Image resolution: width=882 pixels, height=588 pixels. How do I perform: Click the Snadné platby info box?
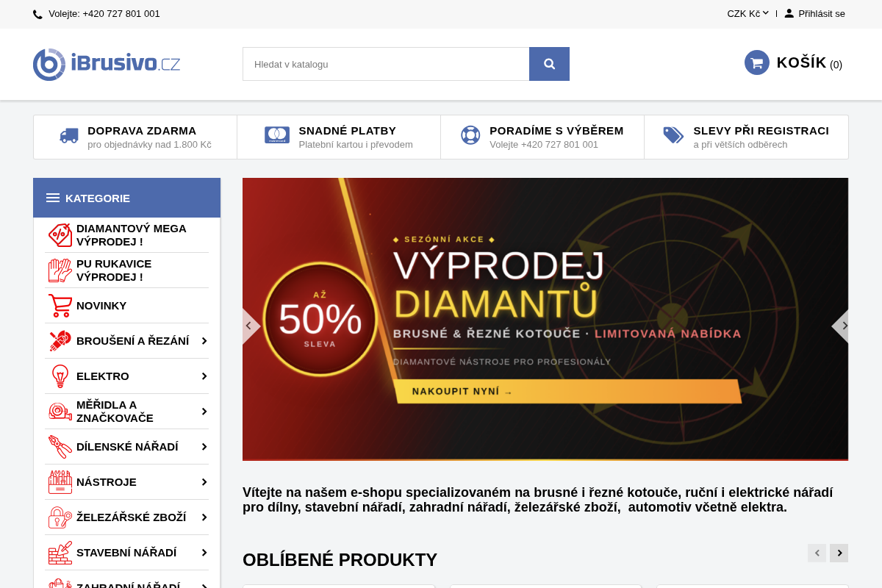click(x=339, y=137)
